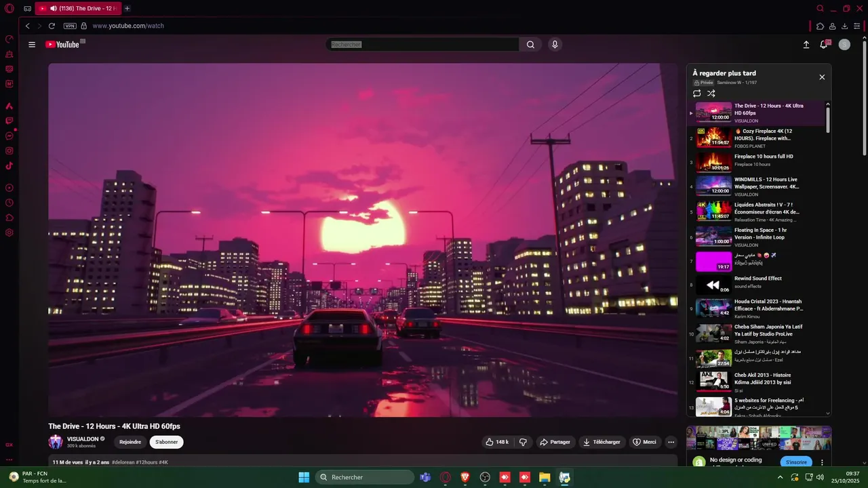The height and width of the screenshot is (488, 868).
Task: Open GX Corner gamepad tab icon
Action: pos(27,8)
